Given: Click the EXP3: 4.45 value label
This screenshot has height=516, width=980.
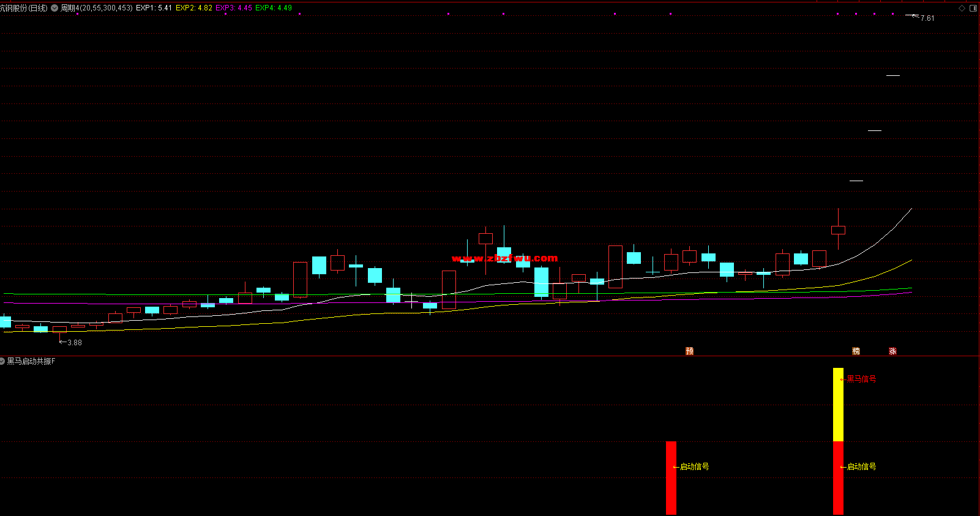Looking at the screenshot, I should coord(234,8).
